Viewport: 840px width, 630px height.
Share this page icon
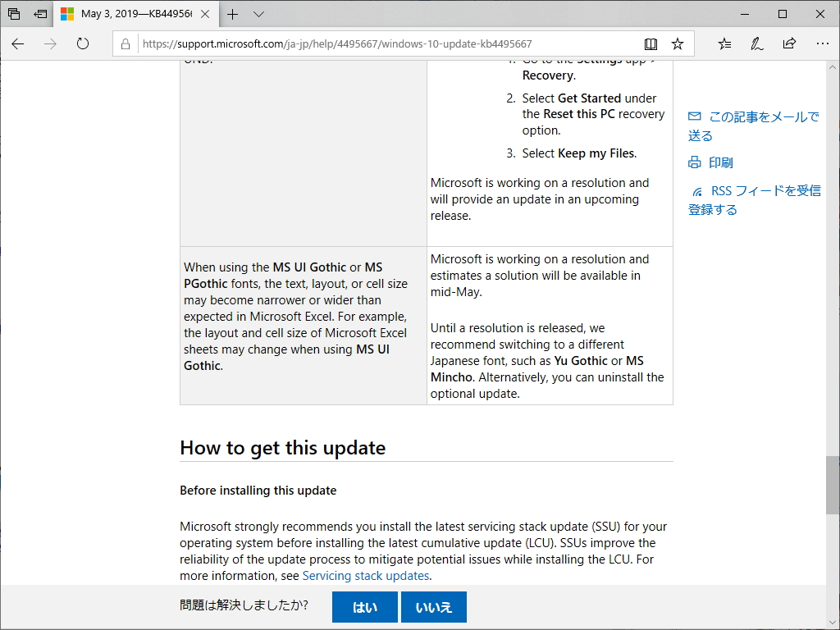[x=789, y=43]
